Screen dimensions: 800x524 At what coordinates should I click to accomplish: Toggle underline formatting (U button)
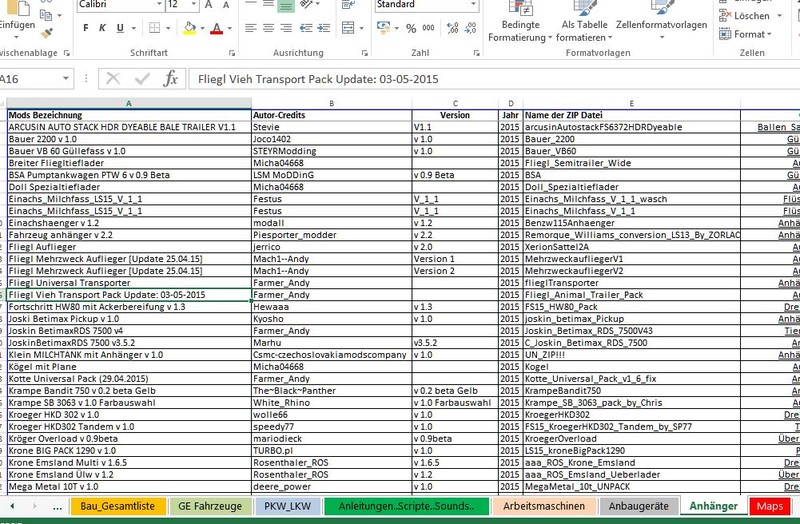pos(119,29)
